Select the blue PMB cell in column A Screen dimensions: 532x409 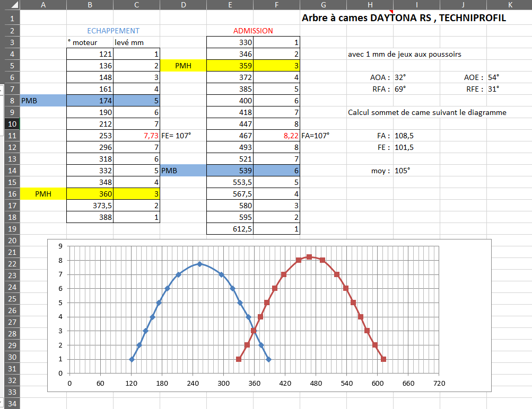(x=43, y=101)
